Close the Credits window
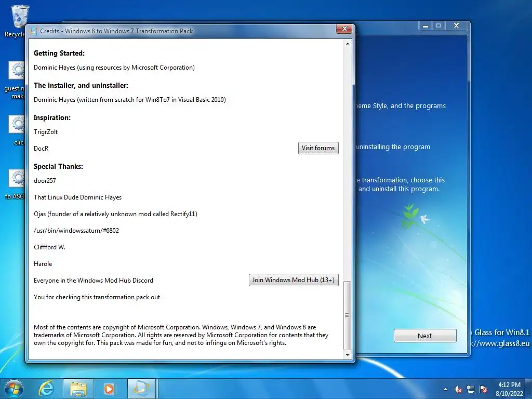Screen dimensions: 532x399 pos(344,29)
